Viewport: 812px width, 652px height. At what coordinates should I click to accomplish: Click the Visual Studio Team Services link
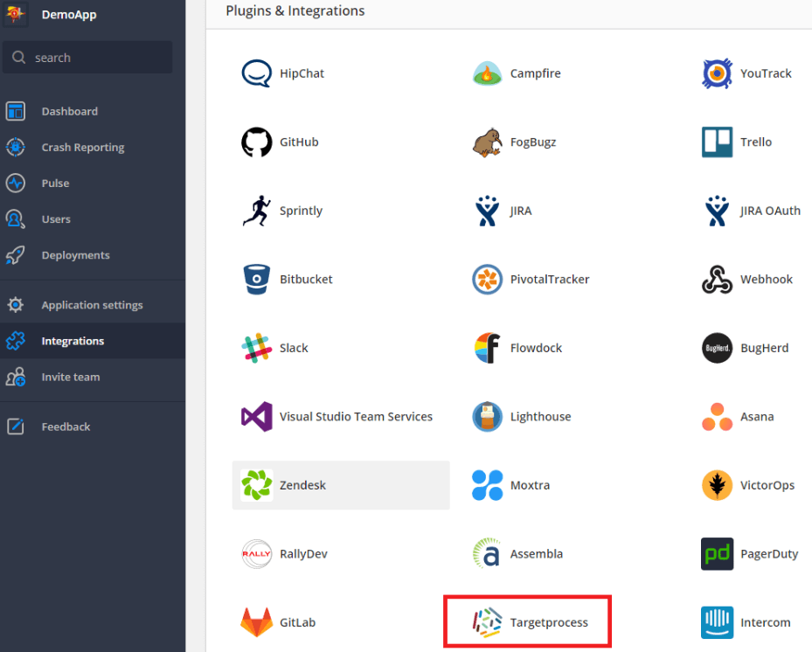pos(356,417)
